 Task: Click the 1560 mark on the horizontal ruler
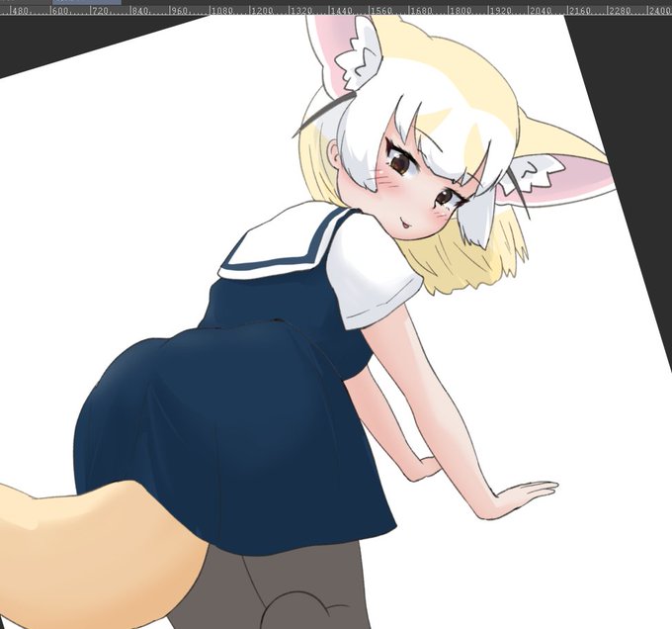(x=380, y=10)
